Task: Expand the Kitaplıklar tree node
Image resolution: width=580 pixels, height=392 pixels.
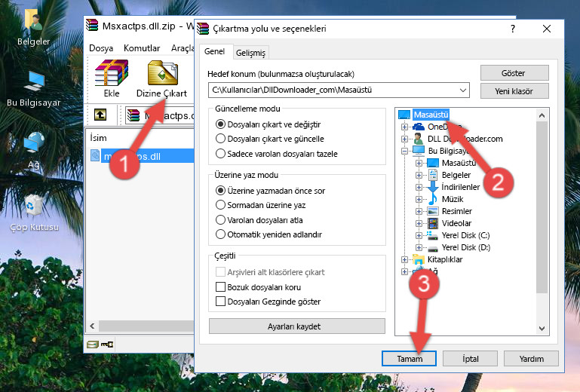Action: pos(404,259)
